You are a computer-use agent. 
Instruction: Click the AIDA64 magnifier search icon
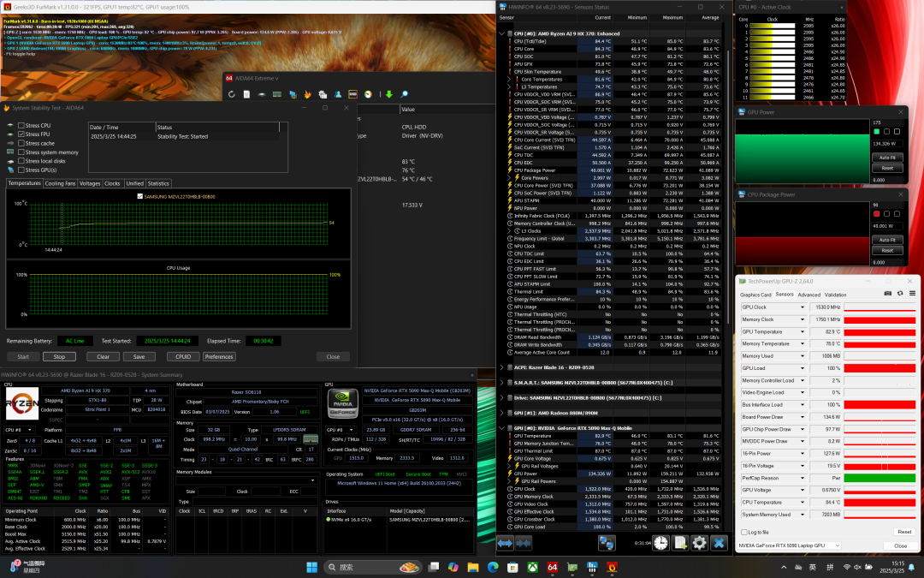[x=404, y=94]
